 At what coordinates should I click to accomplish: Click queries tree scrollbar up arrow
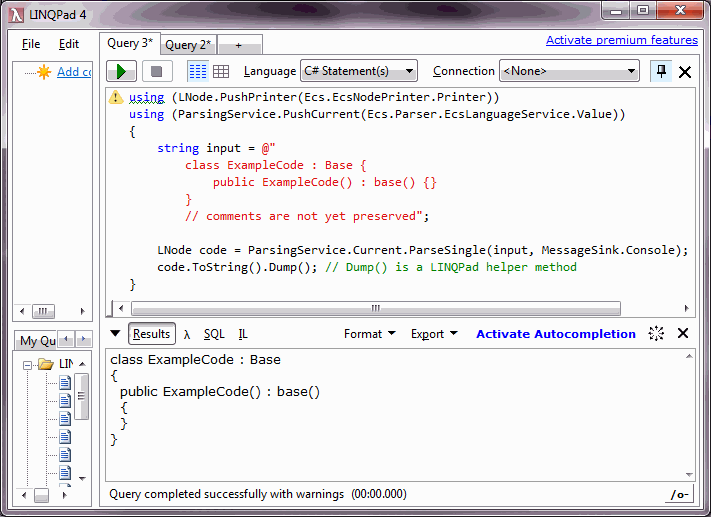tap(82, 364)
